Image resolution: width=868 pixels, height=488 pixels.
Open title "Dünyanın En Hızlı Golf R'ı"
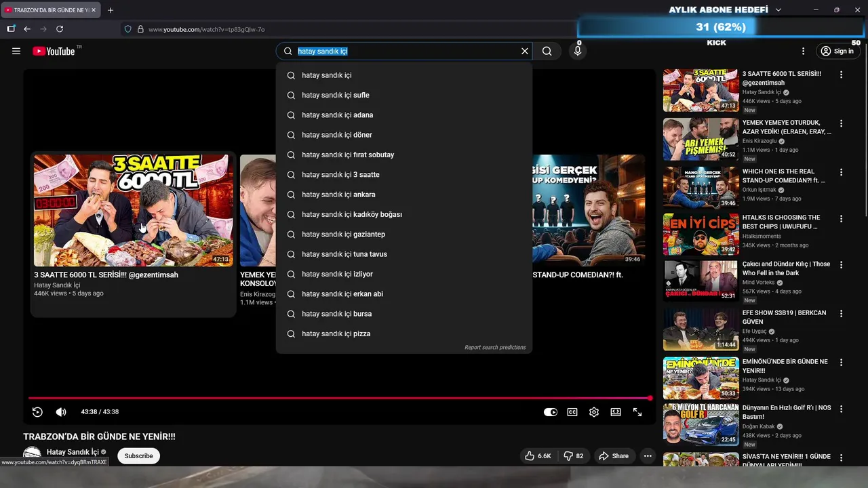(x=787, y=412)
